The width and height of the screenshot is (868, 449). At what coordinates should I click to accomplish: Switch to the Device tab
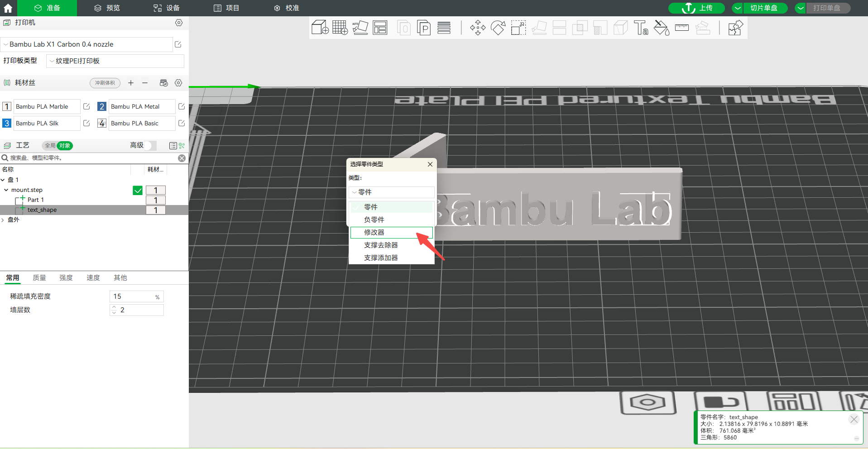(167, 8)
